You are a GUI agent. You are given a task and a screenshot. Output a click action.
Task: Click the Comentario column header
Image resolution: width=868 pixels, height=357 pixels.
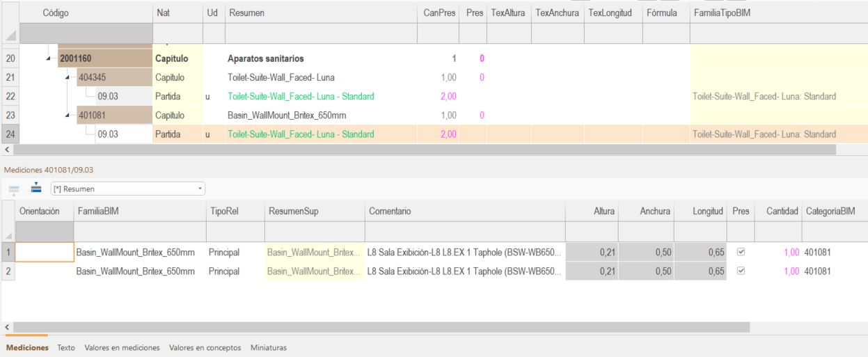[465, 211]
